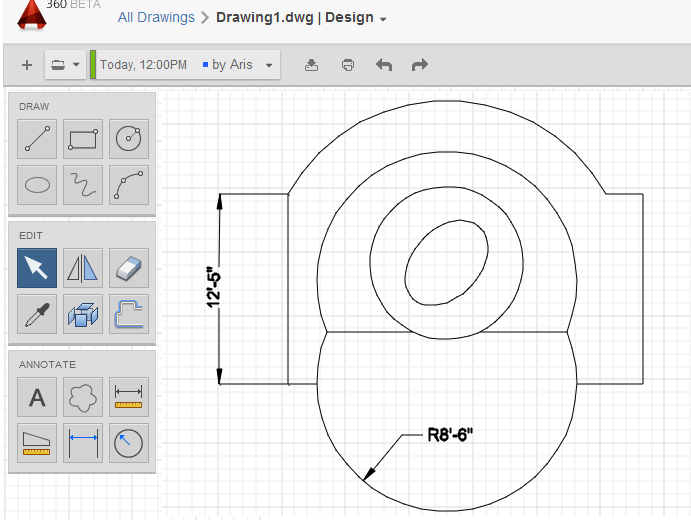The image size is (691, 520).
Task: Pick the freehand Spline tool
Action: click(x=83, y=184)
